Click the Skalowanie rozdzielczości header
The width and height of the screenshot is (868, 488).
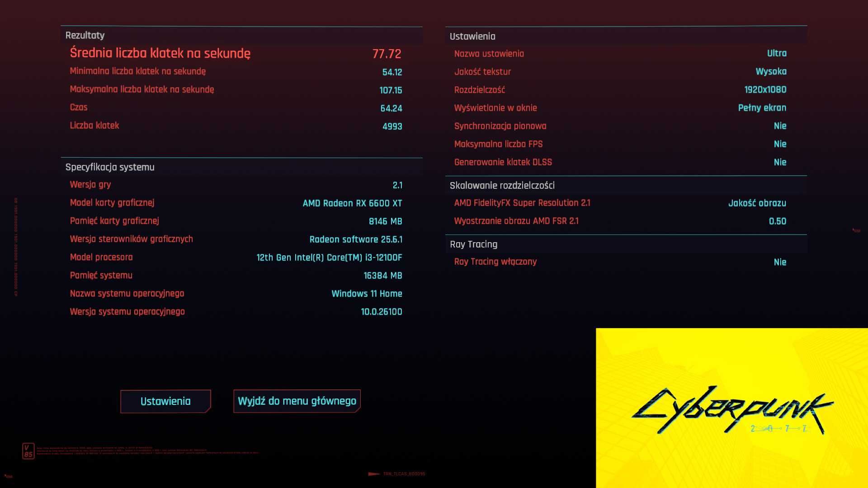tap(502, 185)
